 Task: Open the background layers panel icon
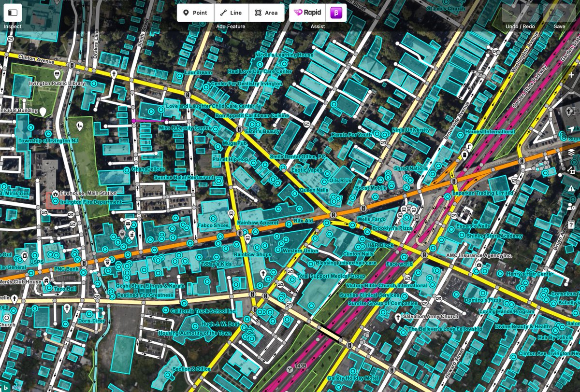point(571,152)
